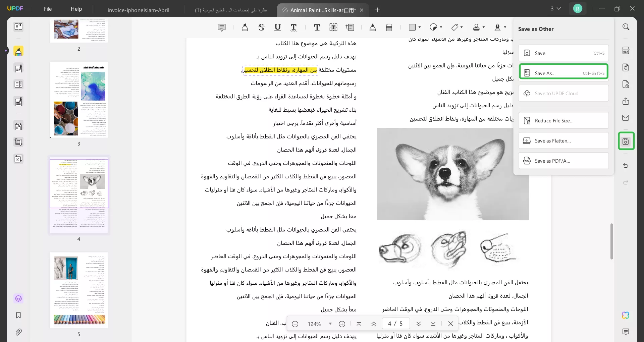644x342 pixels.
Task: Open the File menu
Action: pyautogui.click(x=48, y=9)
